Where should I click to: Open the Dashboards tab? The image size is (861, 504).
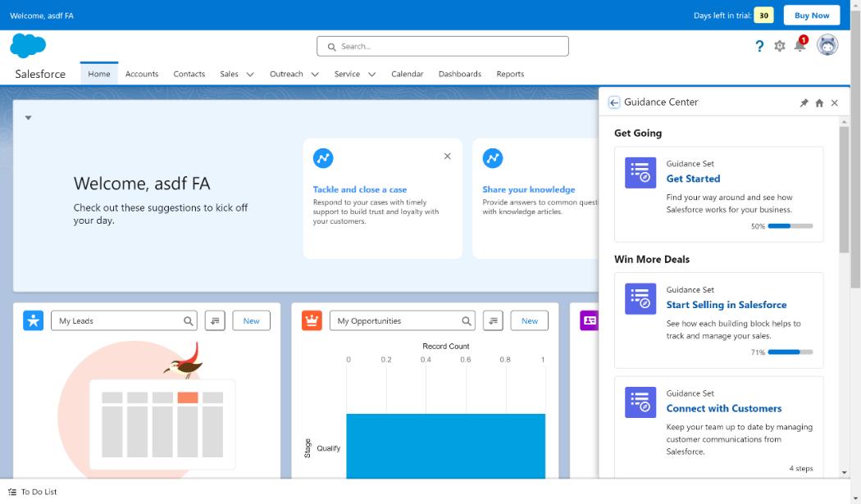459,74
